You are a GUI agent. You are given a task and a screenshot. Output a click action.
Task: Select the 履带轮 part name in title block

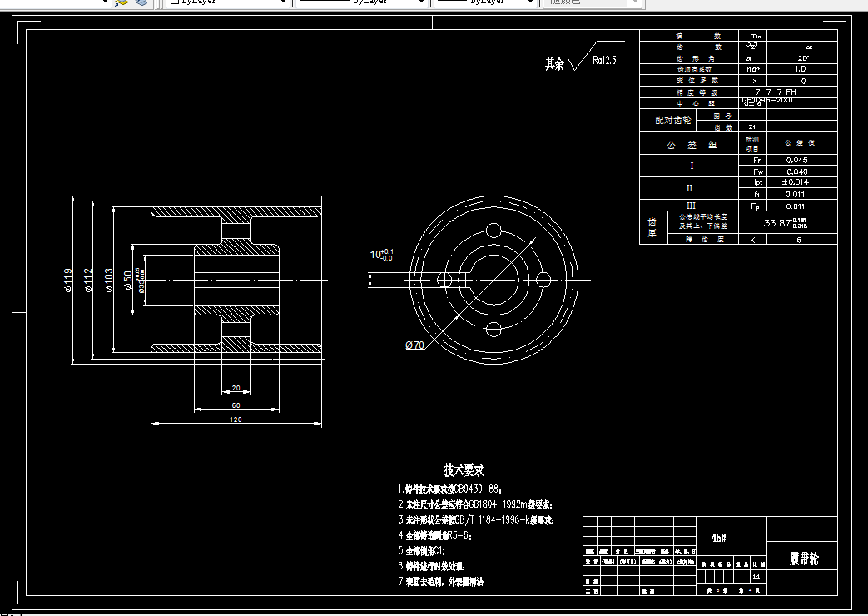(803, 559)
